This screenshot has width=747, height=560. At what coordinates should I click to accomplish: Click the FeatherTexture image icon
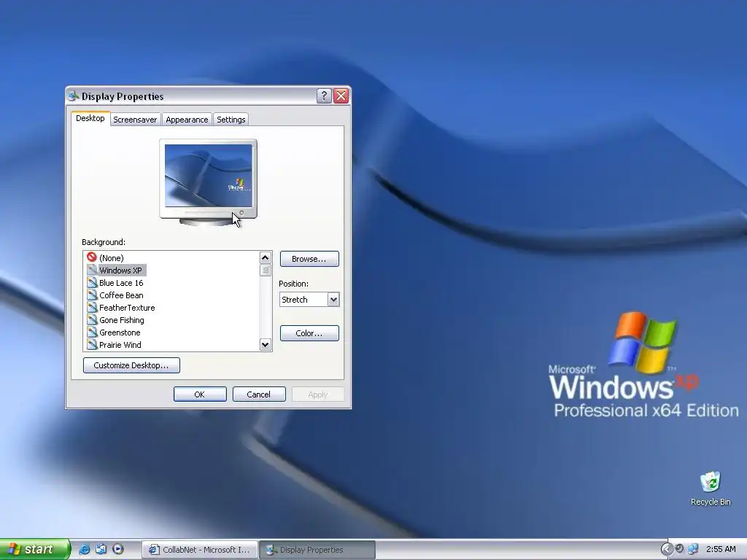click(92, 307)
